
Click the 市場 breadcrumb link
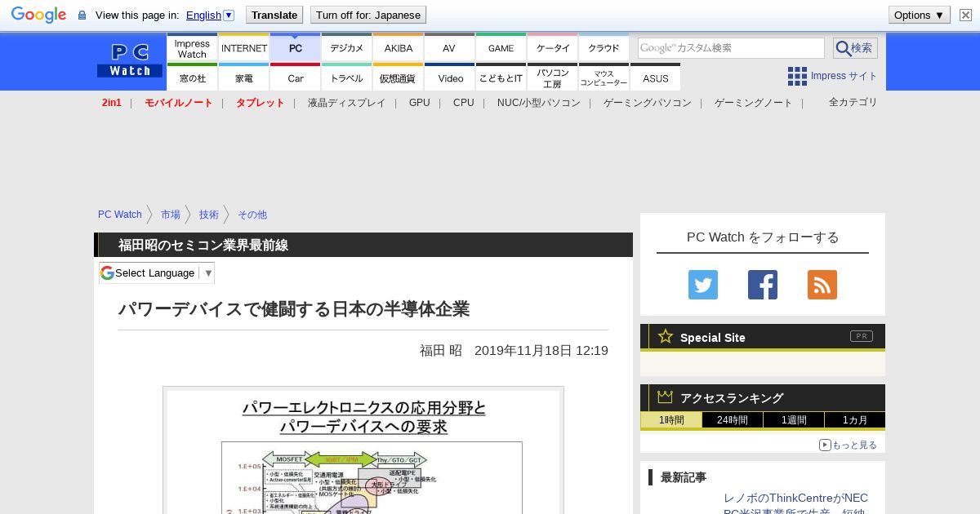tap(171, 215)
